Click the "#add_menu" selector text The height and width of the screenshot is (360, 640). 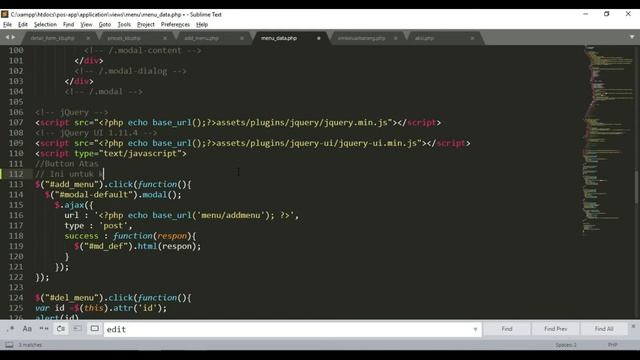click(x=72, y=184)
